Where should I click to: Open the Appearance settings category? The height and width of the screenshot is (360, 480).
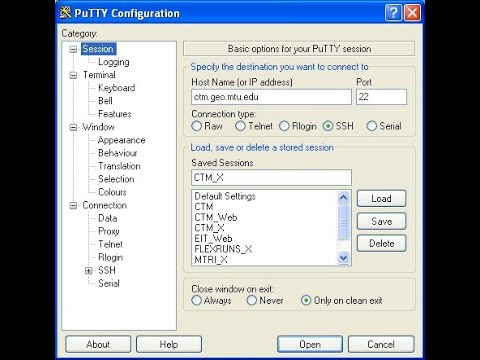[x=121, y=140]
